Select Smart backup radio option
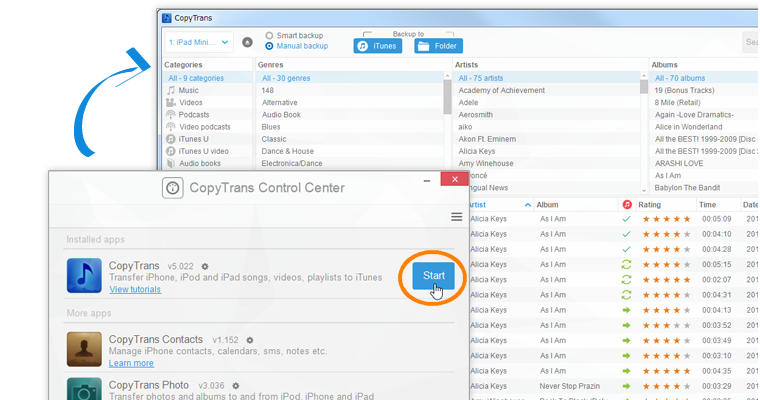760x400 pixels. tap(294, 35)
